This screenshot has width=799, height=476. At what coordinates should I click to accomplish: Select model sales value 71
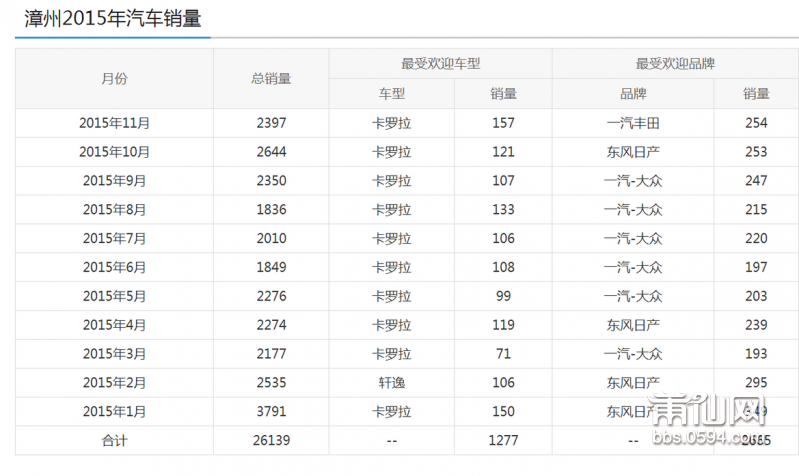click(503, 354)
